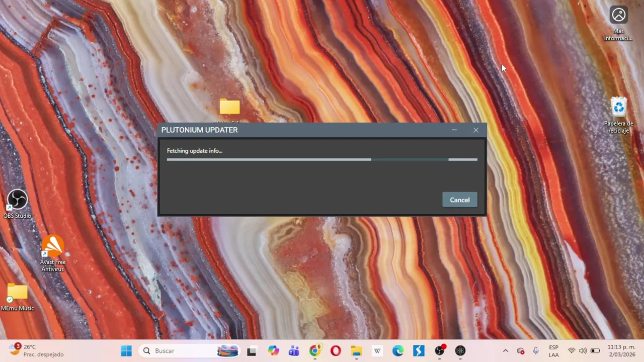
Task: Open Opera browser from the taskbar
Action: (336, 351)
